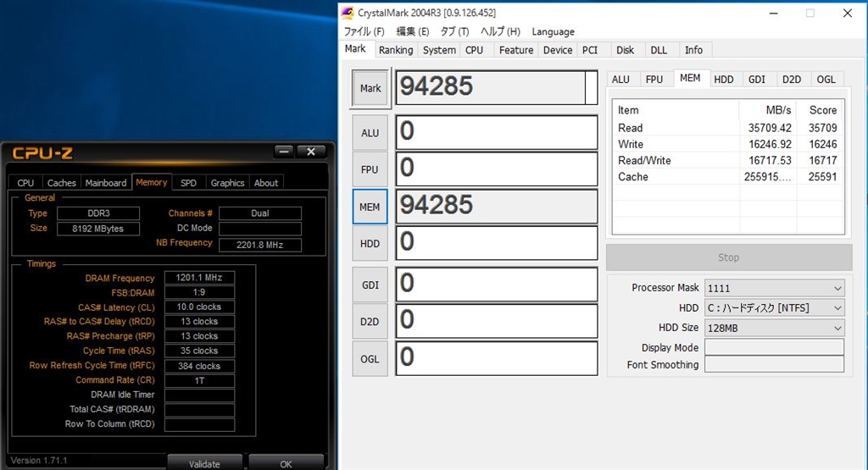This screenshot has height=470, width=868.
Task: Open the Language menu
Action: coord(553,31)
